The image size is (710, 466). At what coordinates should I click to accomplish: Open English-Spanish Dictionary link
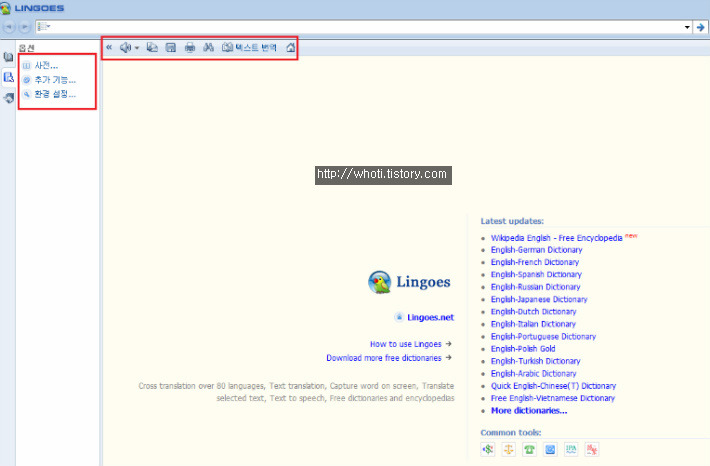[x=536, y=274]
